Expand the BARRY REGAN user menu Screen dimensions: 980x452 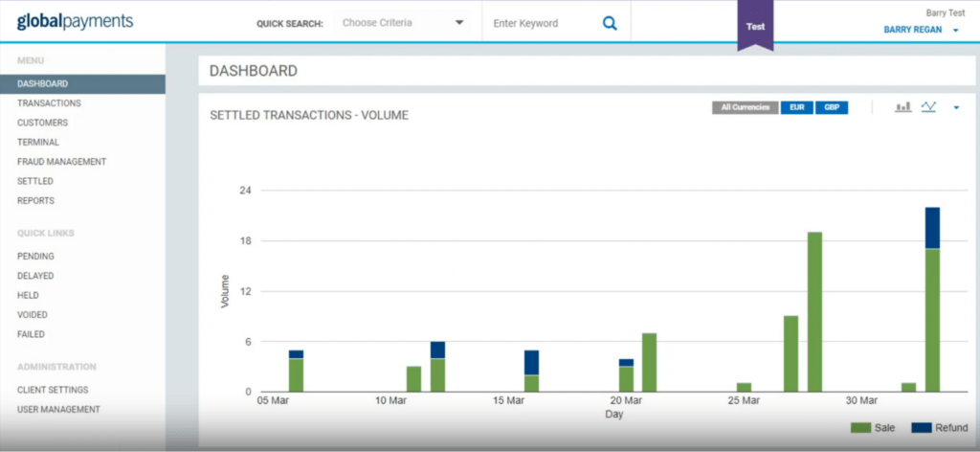(x=921, y=30)
